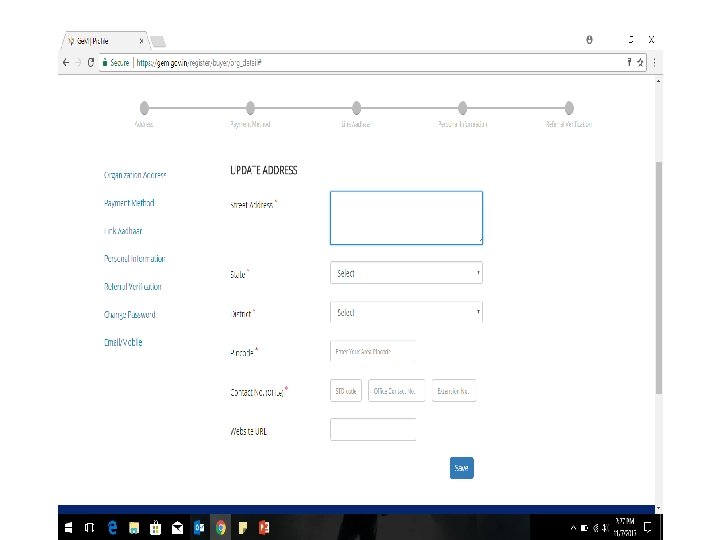720x540 pixels.
Task: Click the Link Aadhaar step circle
Action: (356, 108)
